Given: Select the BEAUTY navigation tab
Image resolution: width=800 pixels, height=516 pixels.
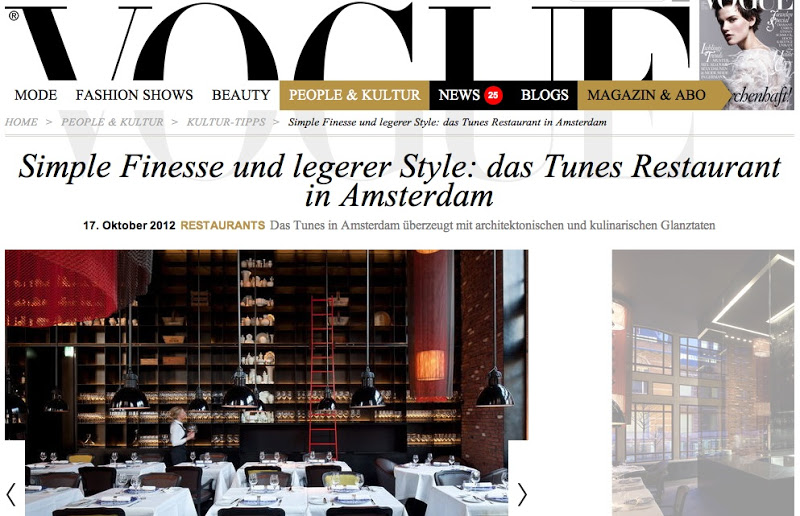Looking at the screenshot, I should 241,95.
